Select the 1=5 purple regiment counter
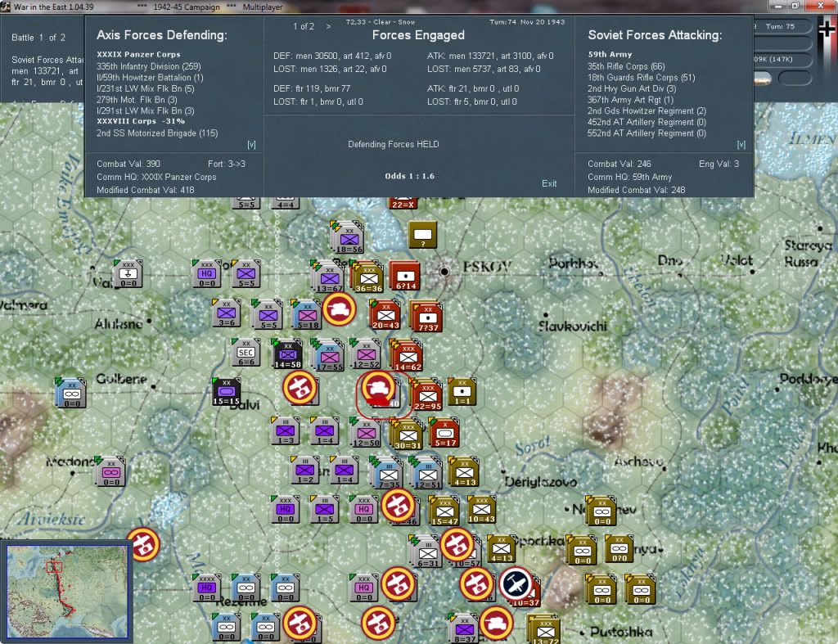The height and width of the screenshot is (644, 838). click(x=324, y=509)
